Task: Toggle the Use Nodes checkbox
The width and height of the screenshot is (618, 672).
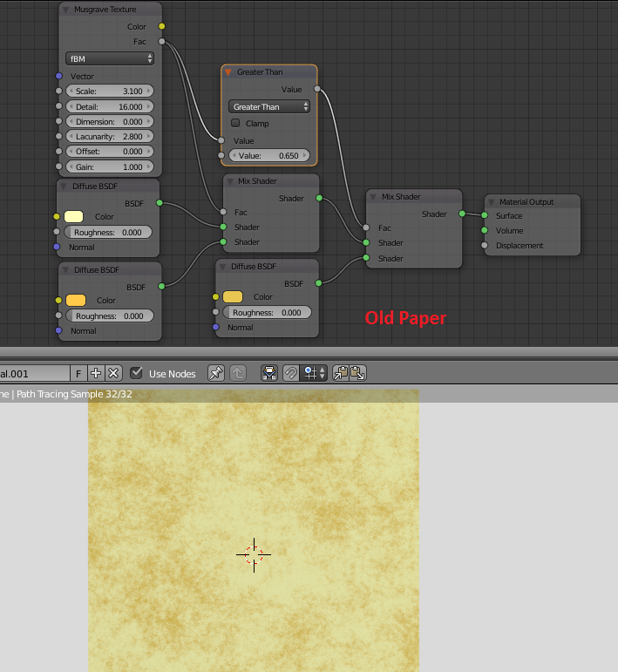Action: click(136, 373)
